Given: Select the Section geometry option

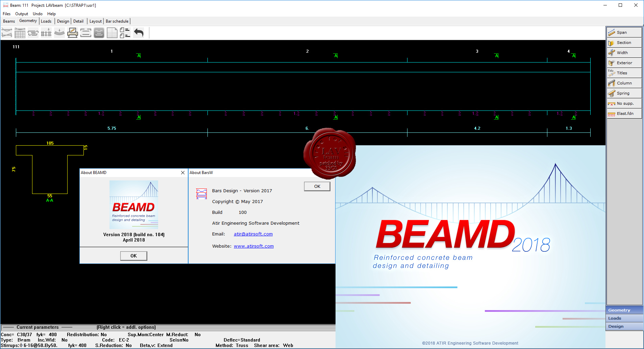Looking at the screenshot, I should click(624, 43).
